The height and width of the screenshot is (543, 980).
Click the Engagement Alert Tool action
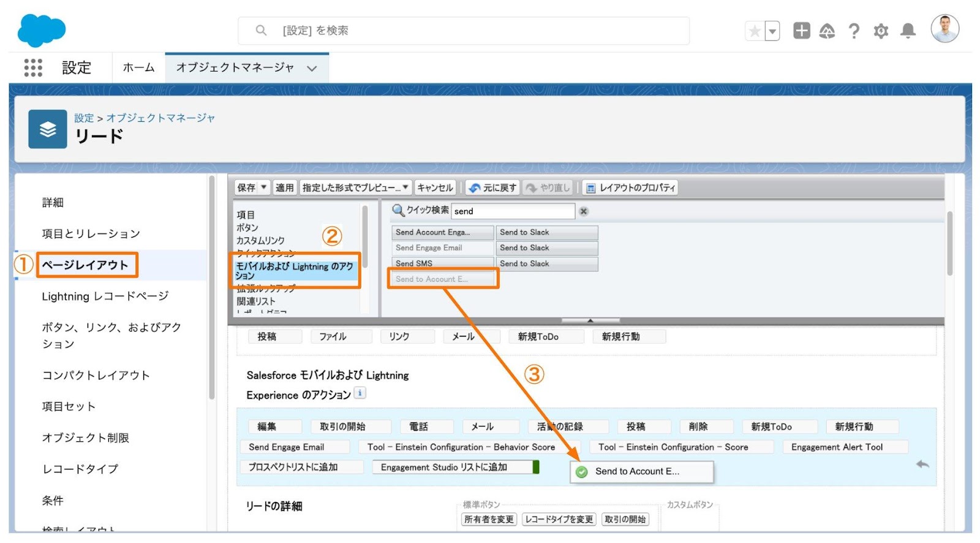click(845, 447)
